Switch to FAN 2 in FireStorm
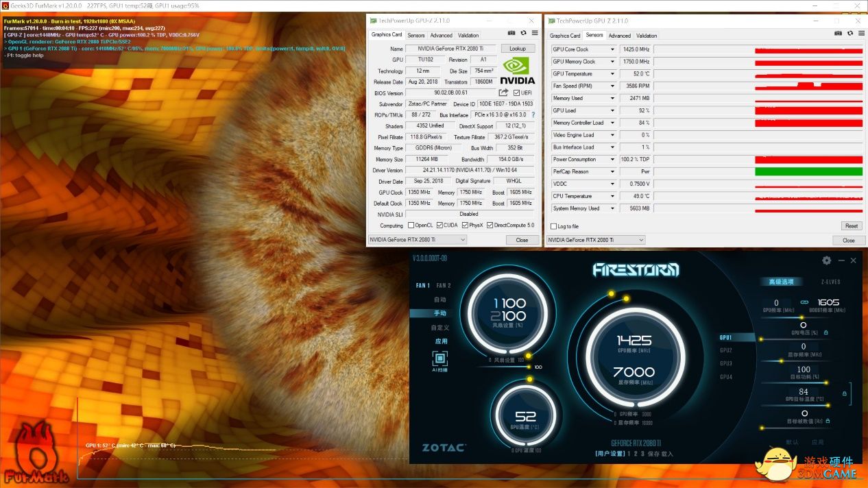The image size is (868, 488). coord(444,286)
